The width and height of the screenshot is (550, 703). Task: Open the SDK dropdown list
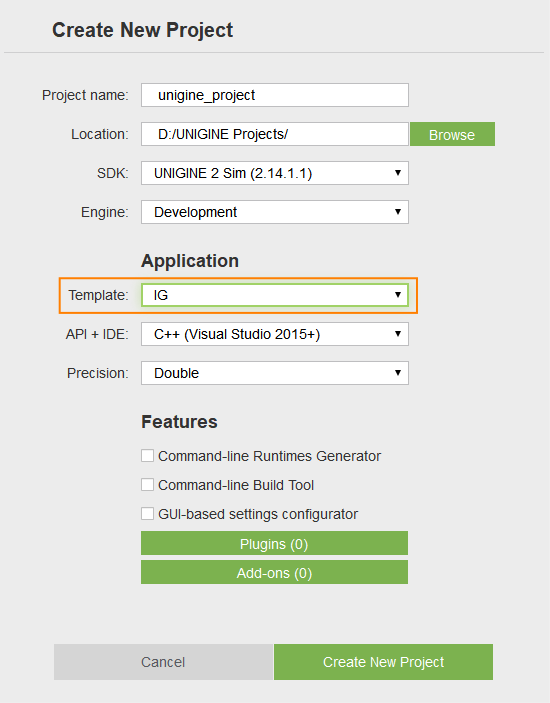click(275, 173)
